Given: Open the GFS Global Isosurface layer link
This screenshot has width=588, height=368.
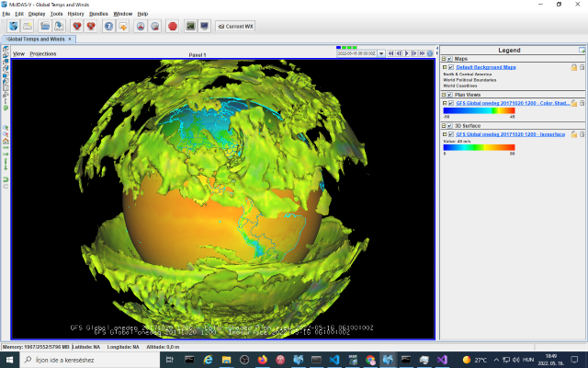Looking at the screenshot, I should 511,134.
